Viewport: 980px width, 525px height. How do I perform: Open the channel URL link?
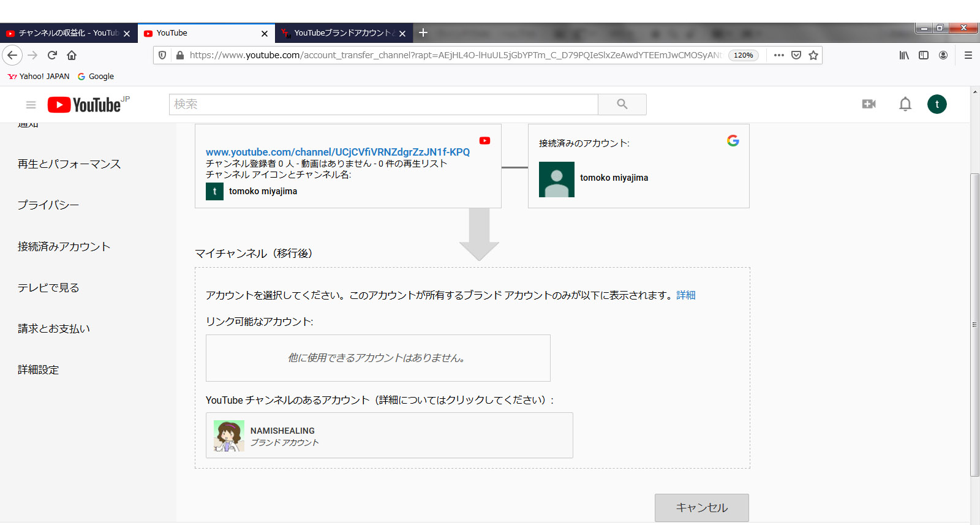click(337, 152)
